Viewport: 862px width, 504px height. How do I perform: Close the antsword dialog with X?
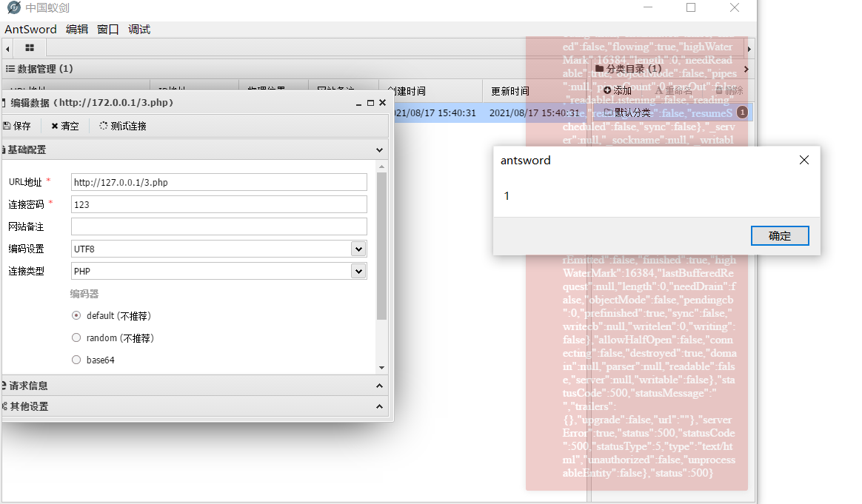click(x=803, y=160)
